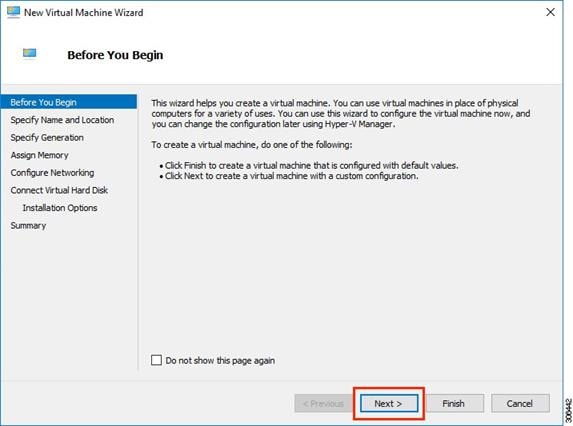The width and height of the screenshot is (573, 426).
Task: Click the 'Click Next to create' bullet text
Action: coord(291,176)
